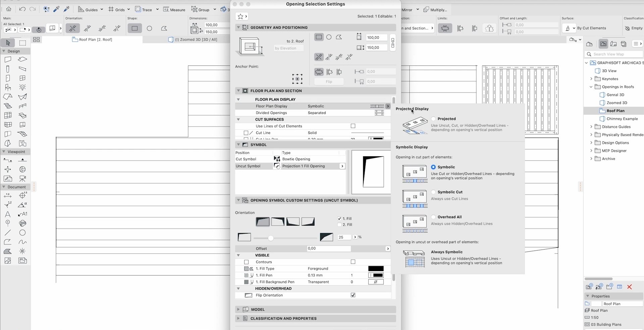
Task: Select third orientation preview in custom settings
Action: tap(293, 222)
